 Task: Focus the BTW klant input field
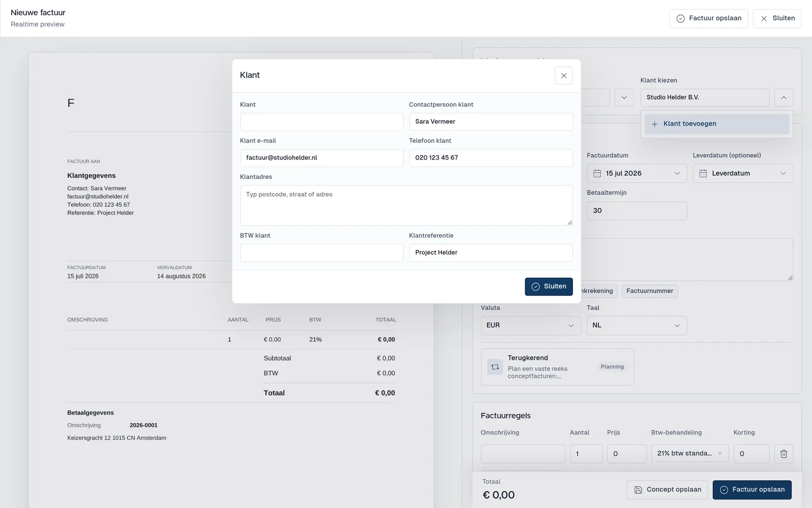[322, 253]
